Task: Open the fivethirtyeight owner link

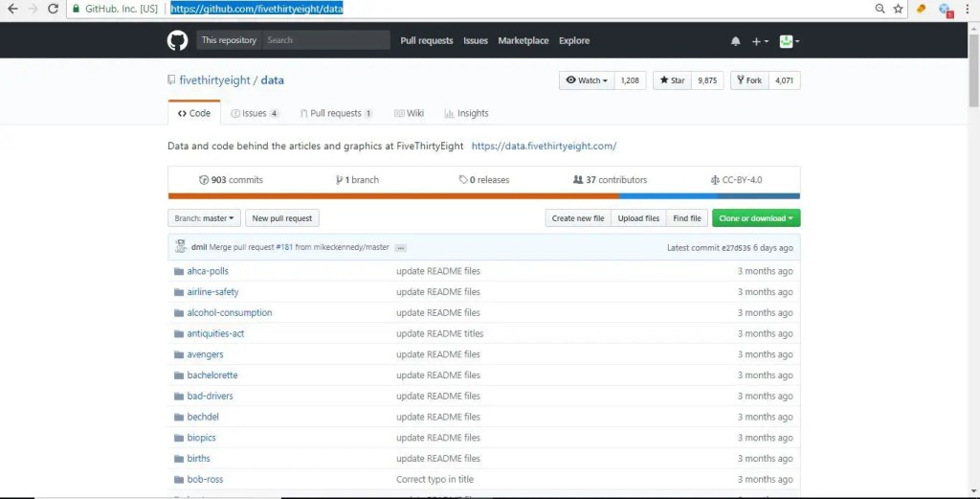Action: [x=214, y=80]
